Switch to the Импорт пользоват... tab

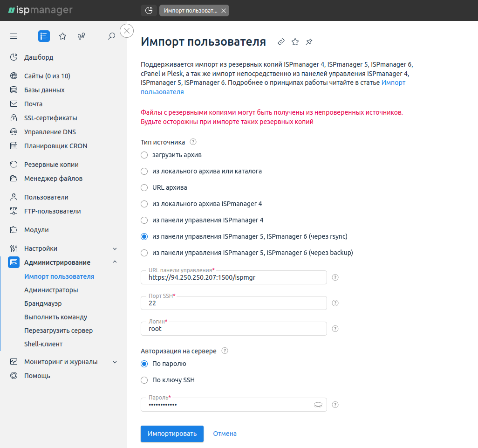(191, 11)
